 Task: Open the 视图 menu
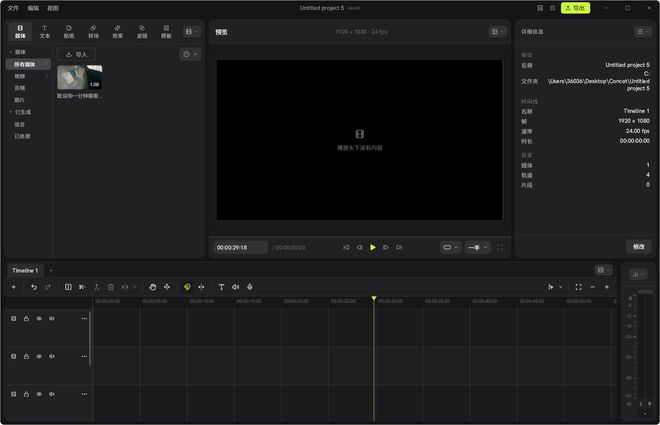point(53,8)
